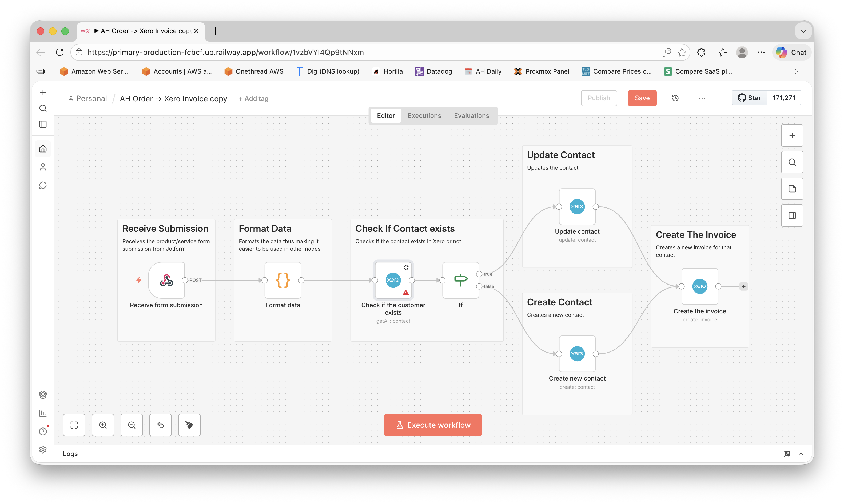The height and width of the screenshot is (504, 844).
Task: Open the If node
Action: pos(461,280)
